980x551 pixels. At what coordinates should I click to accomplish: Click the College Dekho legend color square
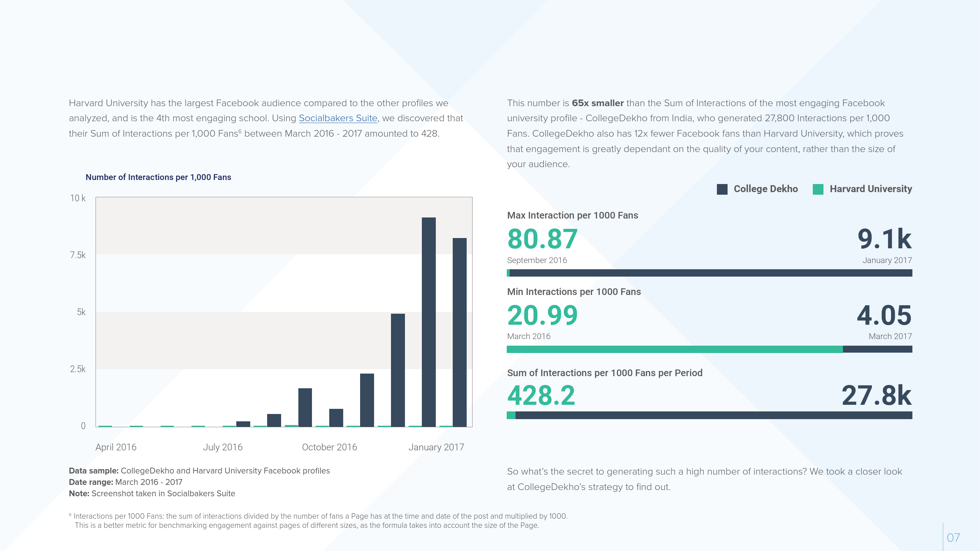pyautogui.click(x=722, y=189)
